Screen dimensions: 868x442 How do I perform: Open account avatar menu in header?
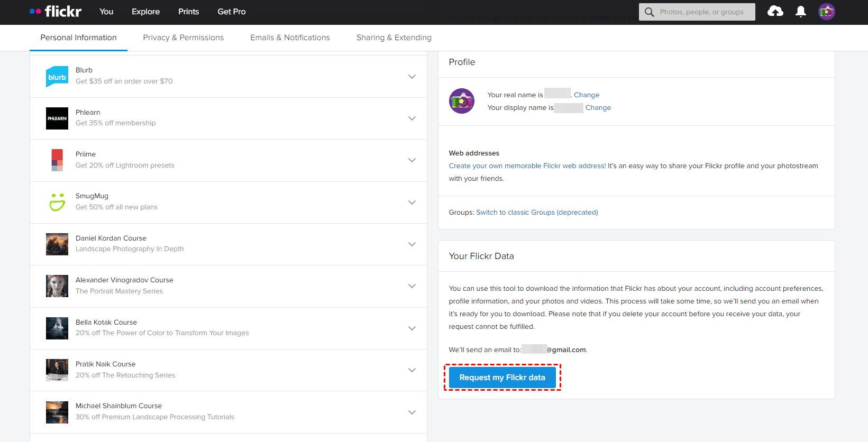point(826,12)
